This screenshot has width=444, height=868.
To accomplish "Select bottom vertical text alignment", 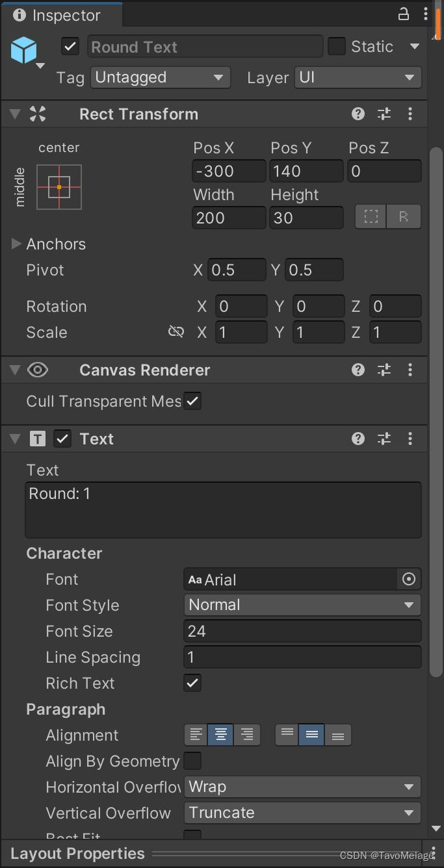I will click(338, 735).
